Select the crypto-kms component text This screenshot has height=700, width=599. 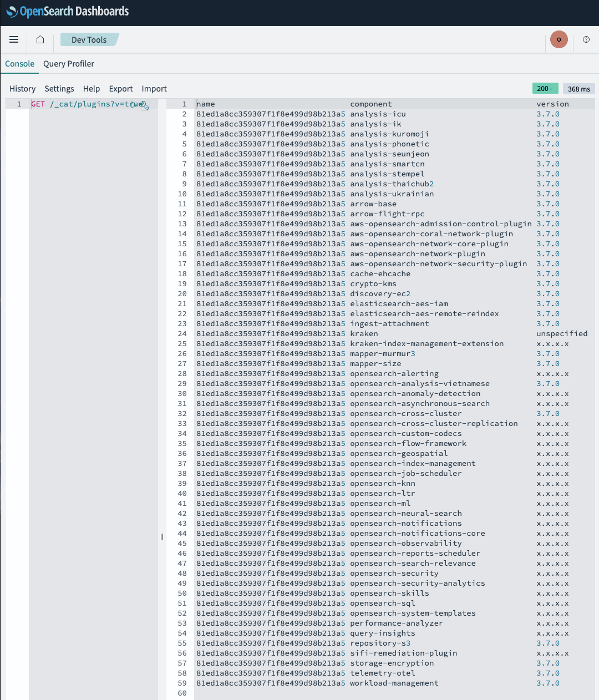point(373,283)
